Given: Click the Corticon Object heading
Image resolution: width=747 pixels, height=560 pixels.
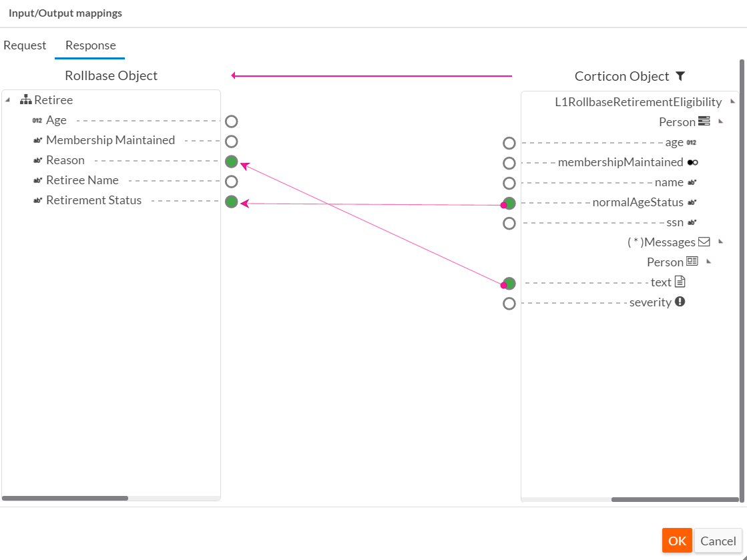Looking at the screenshot, I should [x=621, y=76].
